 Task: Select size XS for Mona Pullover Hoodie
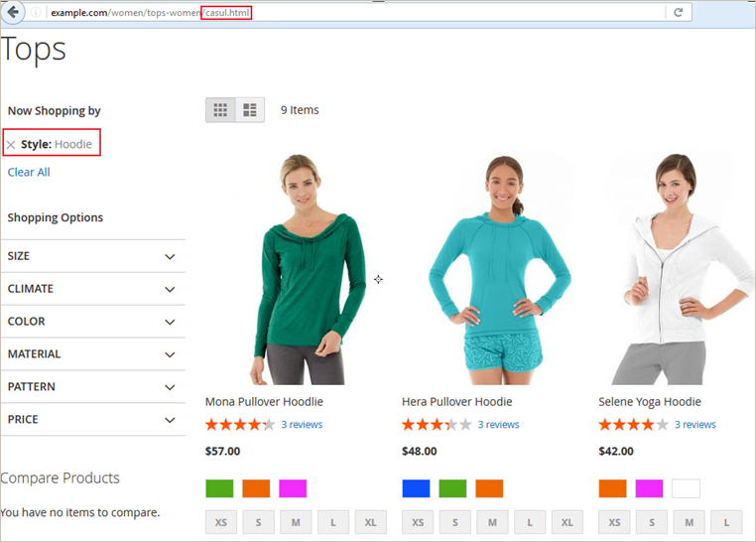[219, 522]
